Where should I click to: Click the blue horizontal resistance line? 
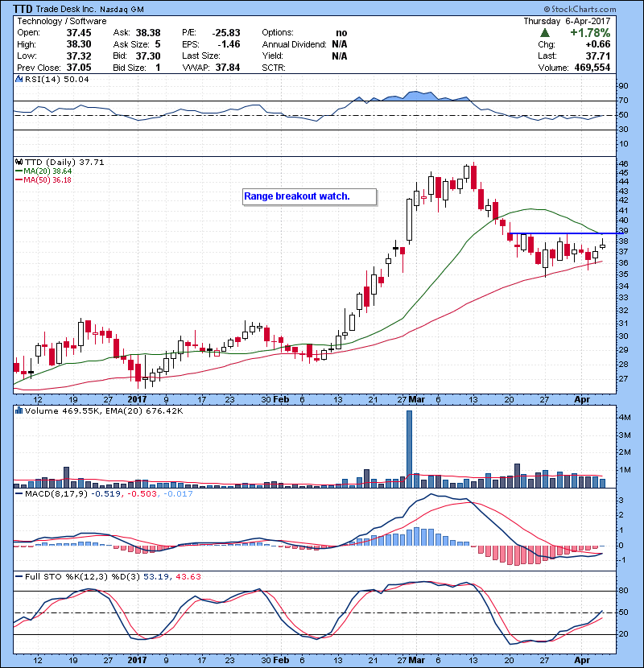(x=566, y=233)
